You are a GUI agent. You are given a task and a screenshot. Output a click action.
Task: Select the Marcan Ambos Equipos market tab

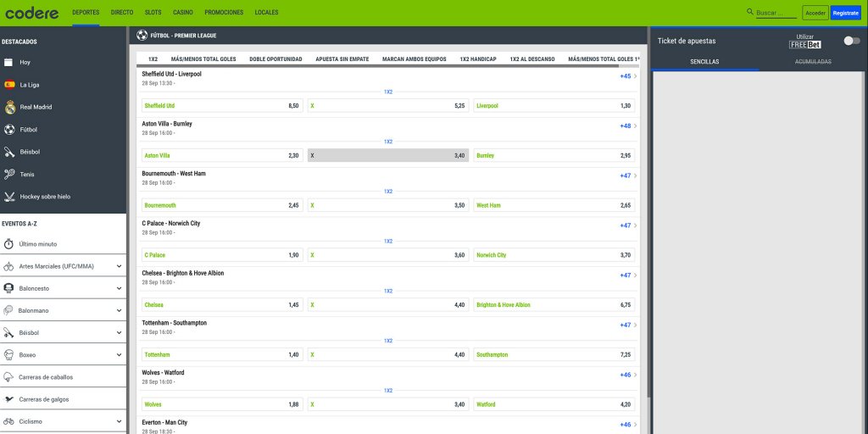tap(414, 59)
